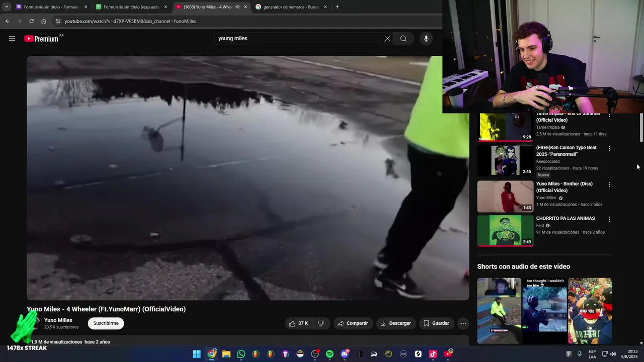
Task: Start voice search with the microphone icon
Action: coord(426,39)
